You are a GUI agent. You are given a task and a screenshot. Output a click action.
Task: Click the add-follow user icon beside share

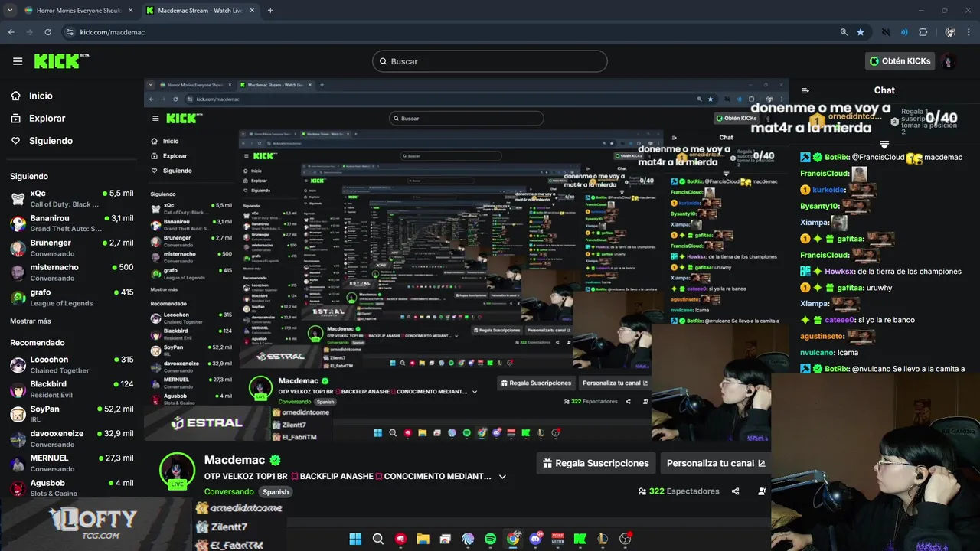[762, 491]
